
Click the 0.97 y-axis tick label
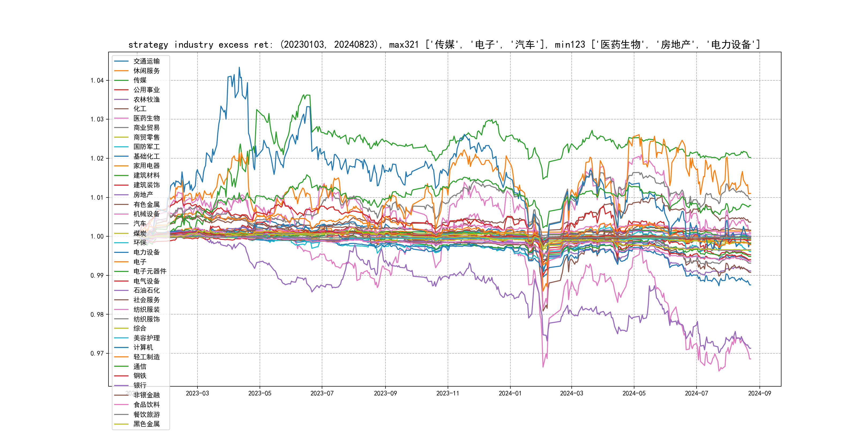coord(97,353)
